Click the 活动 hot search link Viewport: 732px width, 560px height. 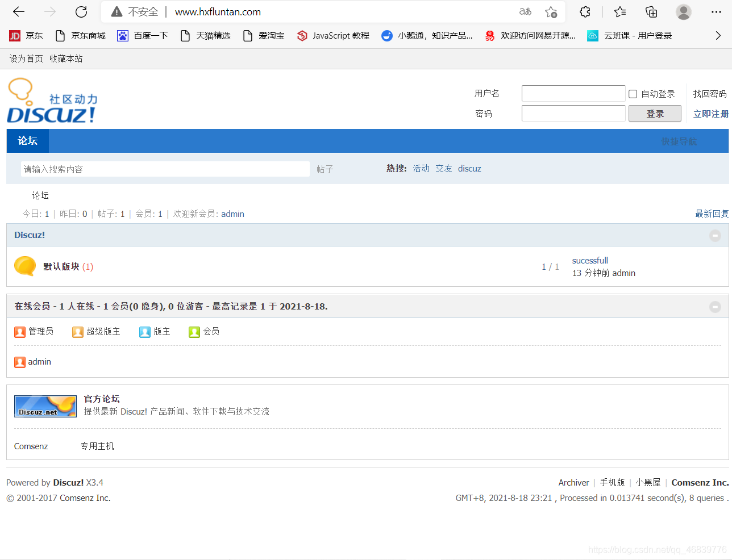pos(421,169)
